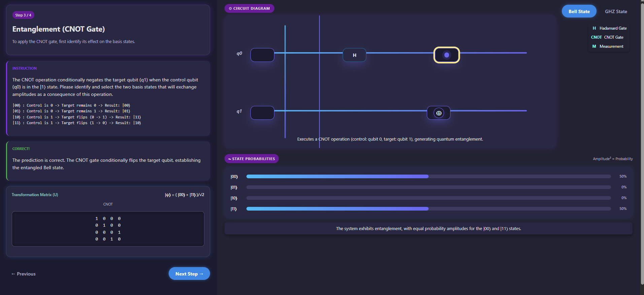Click the Hadamard H gate on q0
Image resolution: width=644 pixels, height=295 pixels.
354,55
